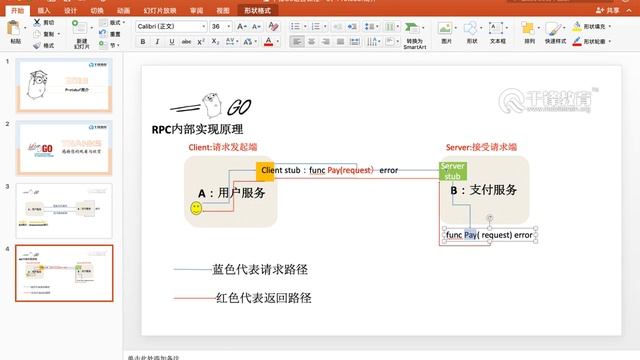Click the increase indent icon

coord(352,27)
